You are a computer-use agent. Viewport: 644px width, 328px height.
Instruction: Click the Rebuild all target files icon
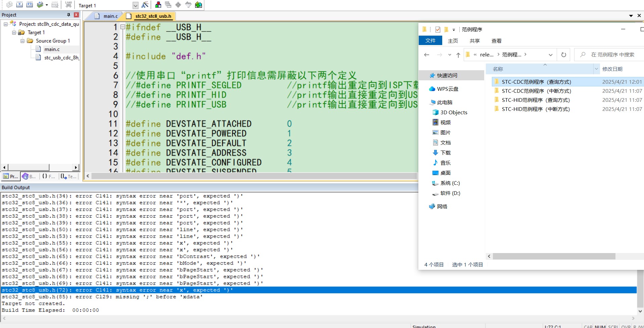(30, 5)
